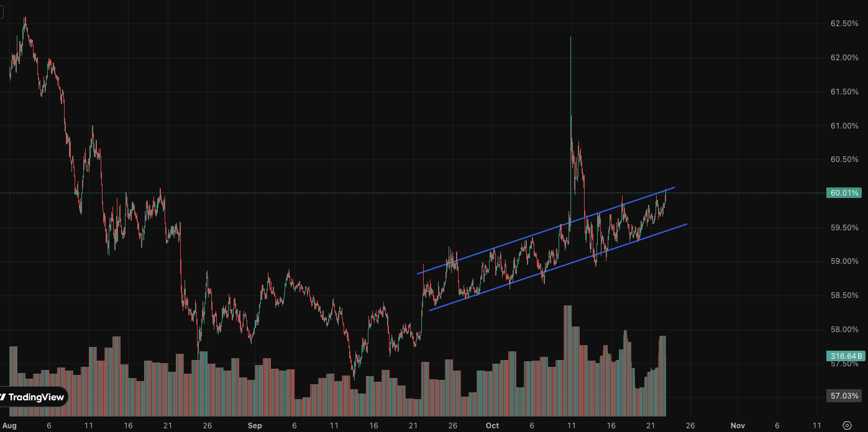Select the upper blue channel trend line
Viewport: 868px width, 432px height.
(x=546, y=230)
